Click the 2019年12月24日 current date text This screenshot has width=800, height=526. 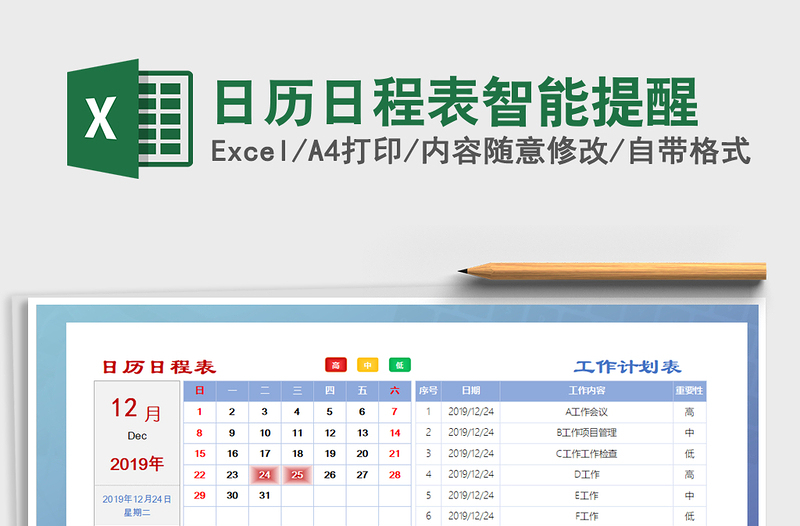pos(137,499)
